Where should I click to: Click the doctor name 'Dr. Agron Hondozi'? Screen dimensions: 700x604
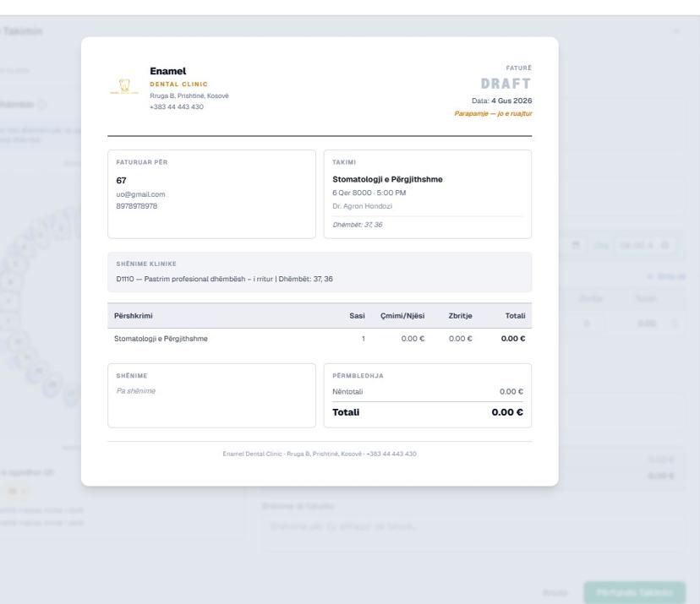(x=362, y=206)
